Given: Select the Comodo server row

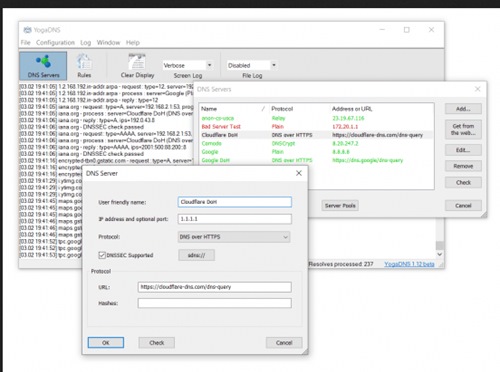Looking at the screenshot, I should pos(316,143).
